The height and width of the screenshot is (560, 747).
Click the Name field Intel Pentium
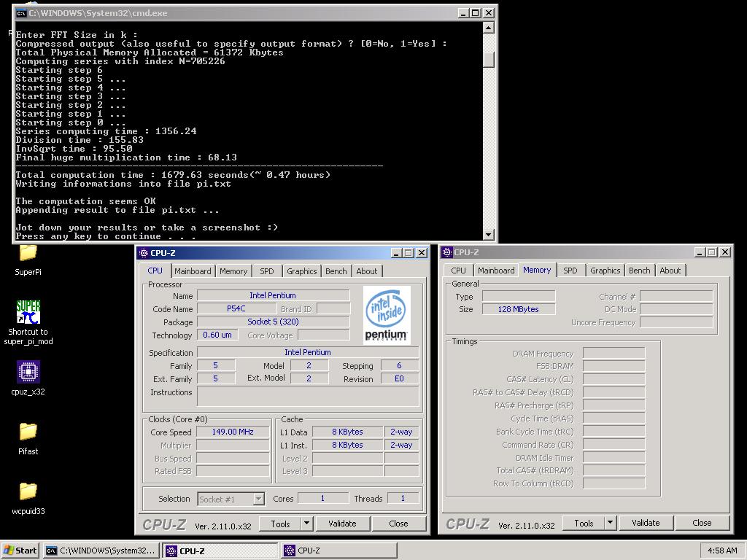click(273, 296)
